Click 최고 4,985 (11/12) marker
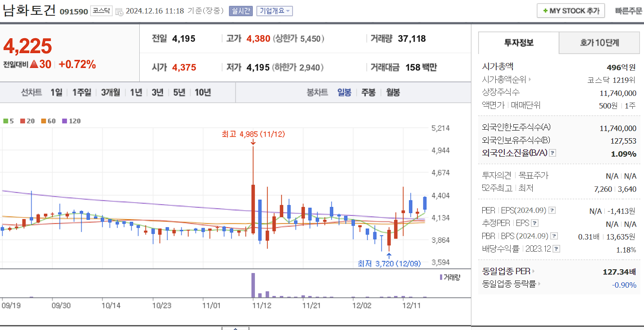This screenshot has height=330, width=644. [x=253, y=134]
